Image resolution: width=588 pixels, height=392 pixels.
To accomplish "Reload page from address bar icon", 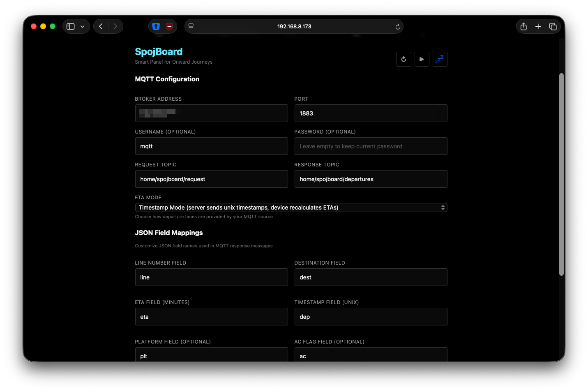I will tap(397, 27).
